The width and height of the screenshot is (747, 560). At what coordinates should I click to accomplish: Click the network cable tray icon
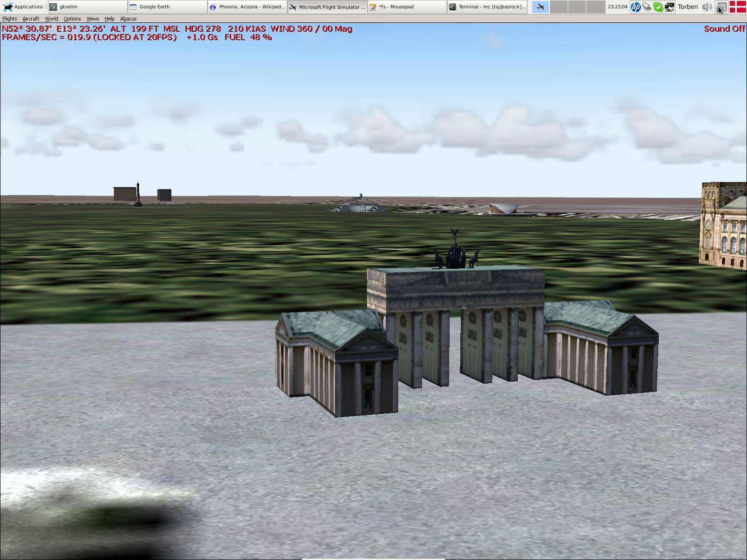tap(647, 7)
